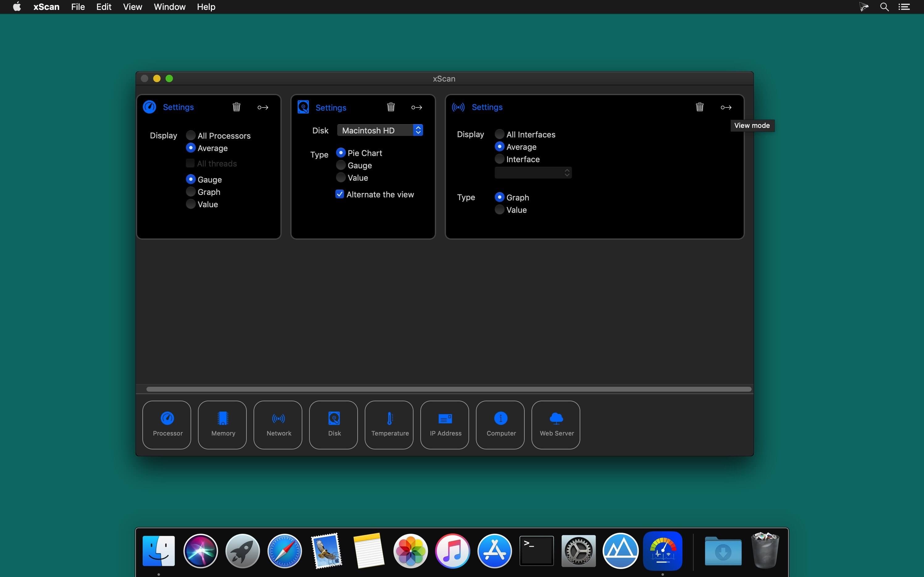The image size is (924, 577).
Task: Open the Downloads folder in the Dock
Action: coord(723,551)
